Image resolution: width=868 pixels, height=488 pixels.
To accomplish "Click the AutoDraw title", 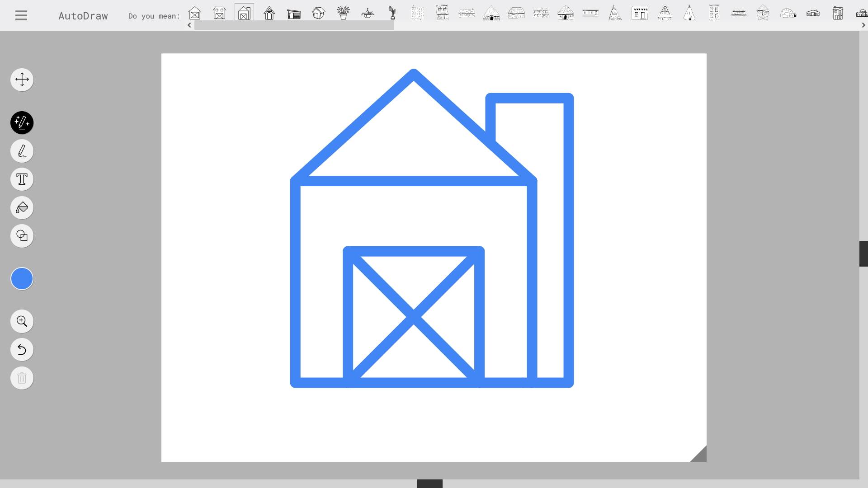I will point(83,15).
